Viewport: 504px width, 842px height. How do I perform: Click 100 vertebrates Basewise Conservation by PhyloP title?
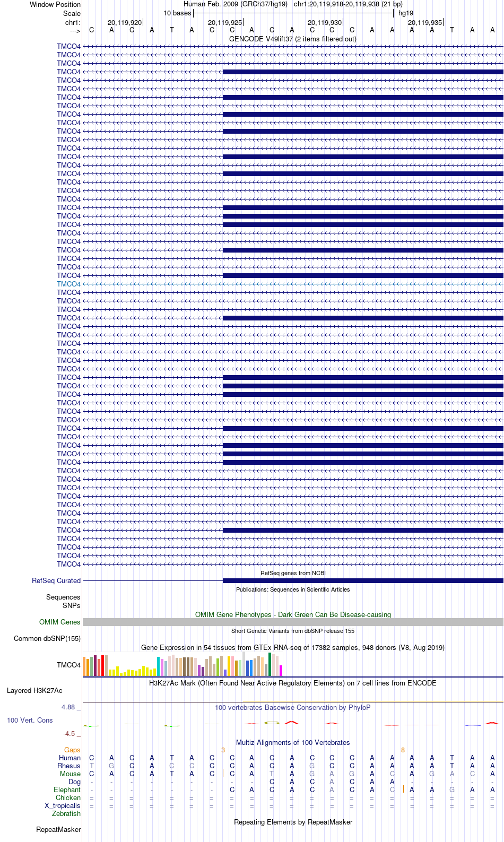point(293,707)
